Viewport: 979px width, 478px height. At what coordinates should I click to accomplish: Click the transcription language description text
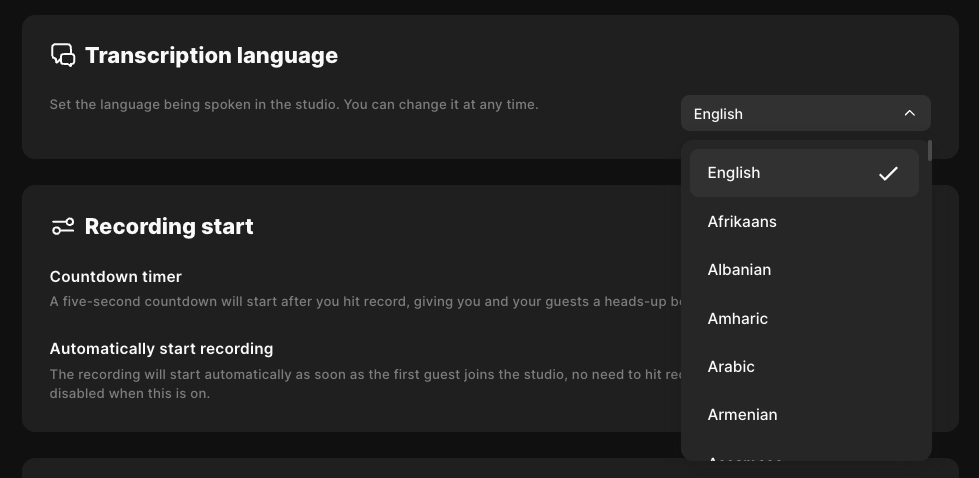point(294,104)
